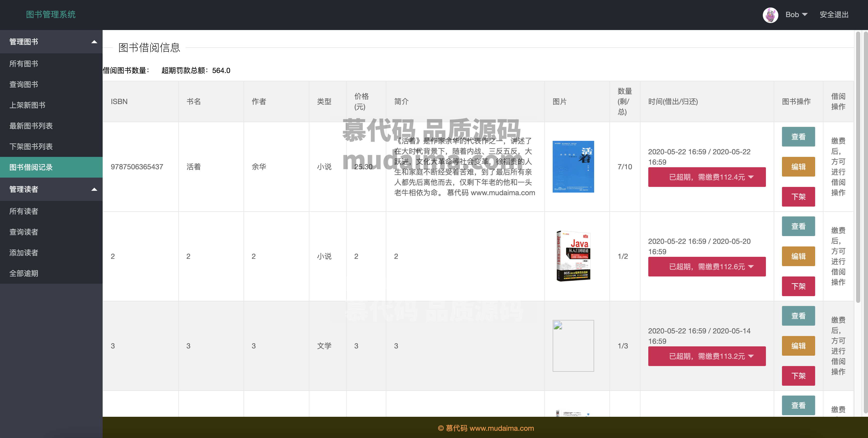Click 超期罚款总额 564.0 text
The image size is (868, 438).
[196, 70]
